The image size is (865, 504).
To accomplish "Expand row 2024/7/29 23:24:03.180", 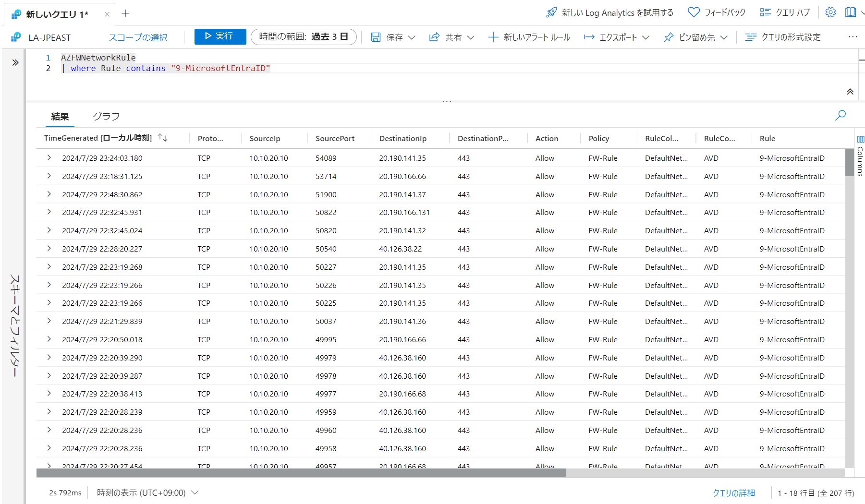I will (49, 158).
